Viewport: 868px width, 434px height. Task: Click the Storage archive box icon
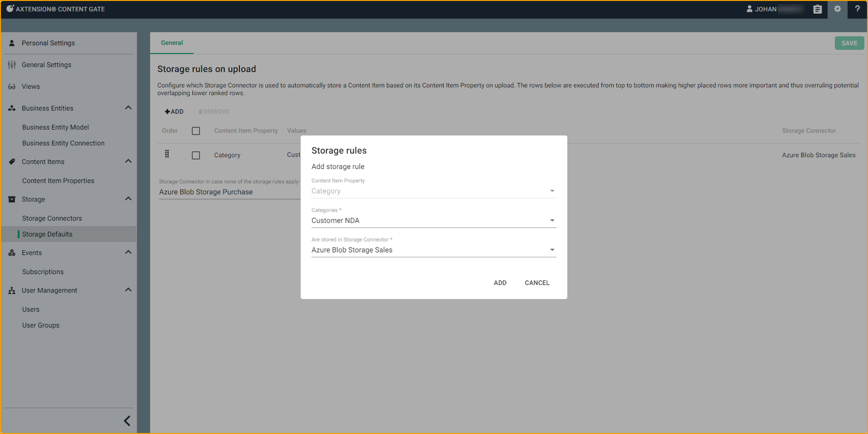[x=12, y=199]
